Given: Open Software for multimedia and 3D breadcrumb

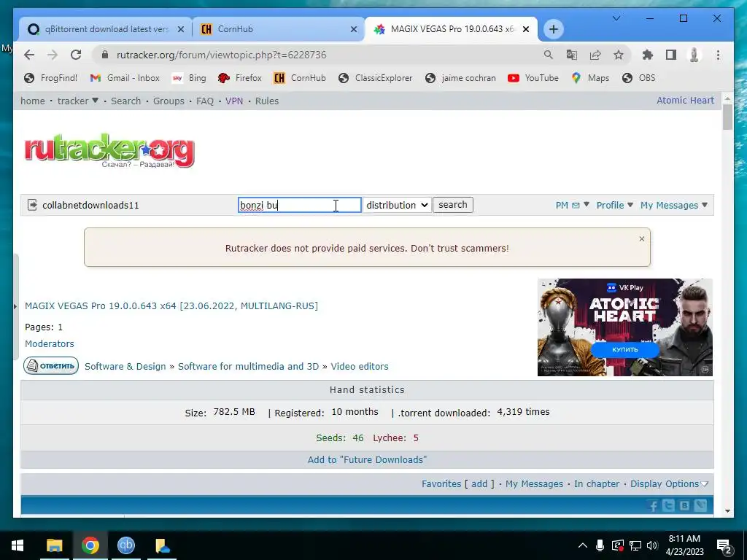Looking at the screenshot, I should pyautogui.click(x=248, y=366).
